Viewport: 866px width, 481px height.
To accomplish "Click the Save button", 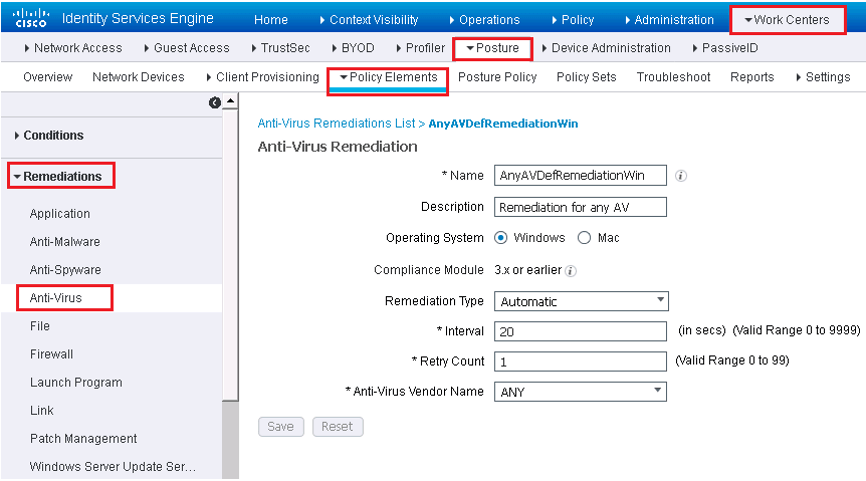I will click(x=281, y=426).
